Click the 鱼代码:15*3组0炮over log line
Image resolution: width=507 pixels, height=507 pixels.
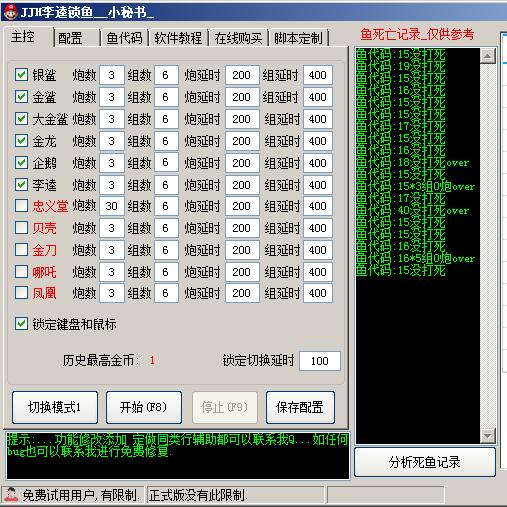[415, 186]
